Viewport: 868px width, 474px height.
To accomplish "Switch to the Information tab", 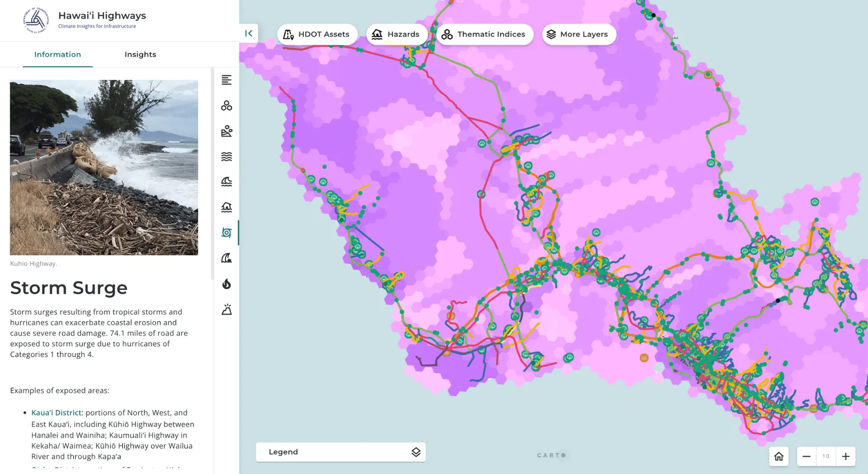I will (58, 54).
